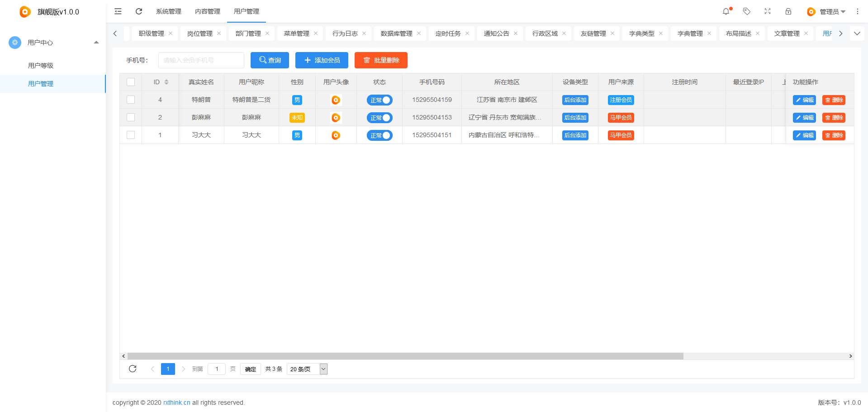
Task: Click the avatar in the 特朗普 row
Action: (x=336, y=100)
